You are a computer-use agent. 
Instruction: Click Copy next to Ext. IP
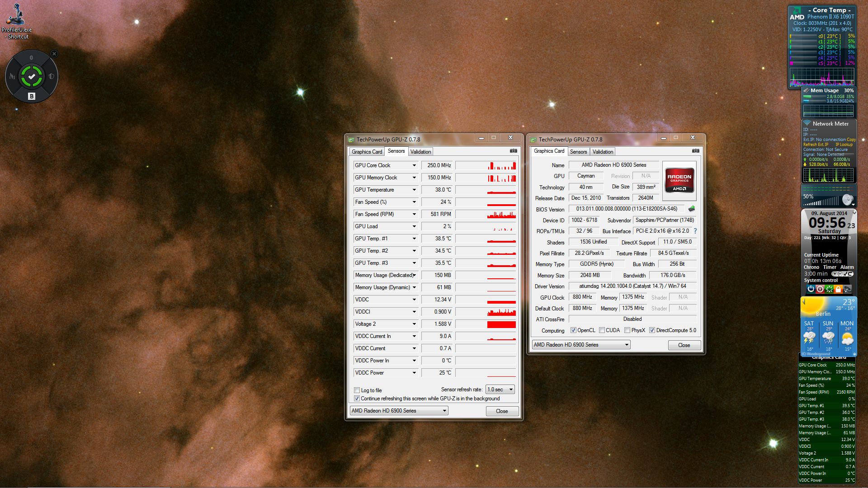point(851,140)
